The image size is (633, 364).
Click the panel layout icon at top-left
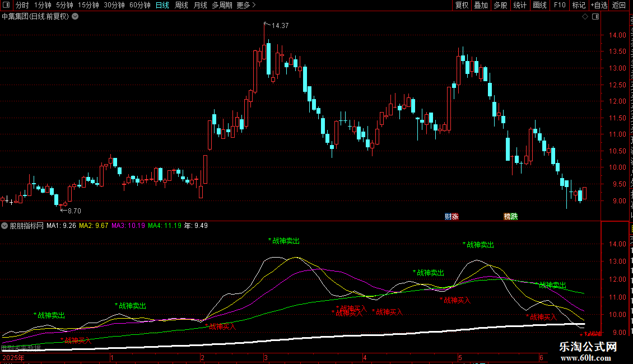[x=6, y=5]
